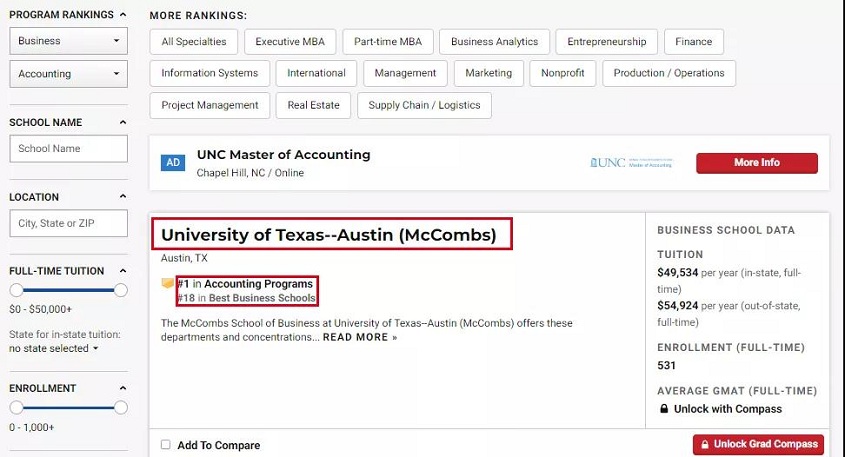Image resolution: width=845 pixels, height=457 pixels.
Task: Click the tuition slider right handle
Action: pos(121,290)
